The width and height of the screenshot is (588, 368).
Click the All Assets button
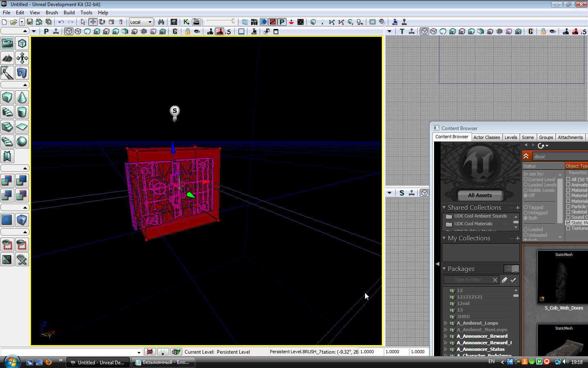click(480, 195)
